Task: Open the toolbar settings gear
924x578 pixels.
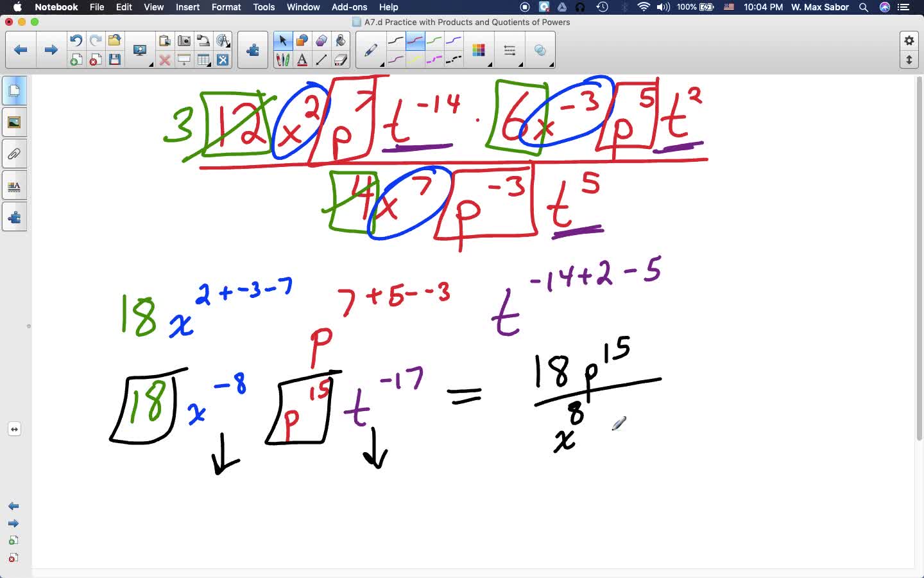Action: pos(909,40)
